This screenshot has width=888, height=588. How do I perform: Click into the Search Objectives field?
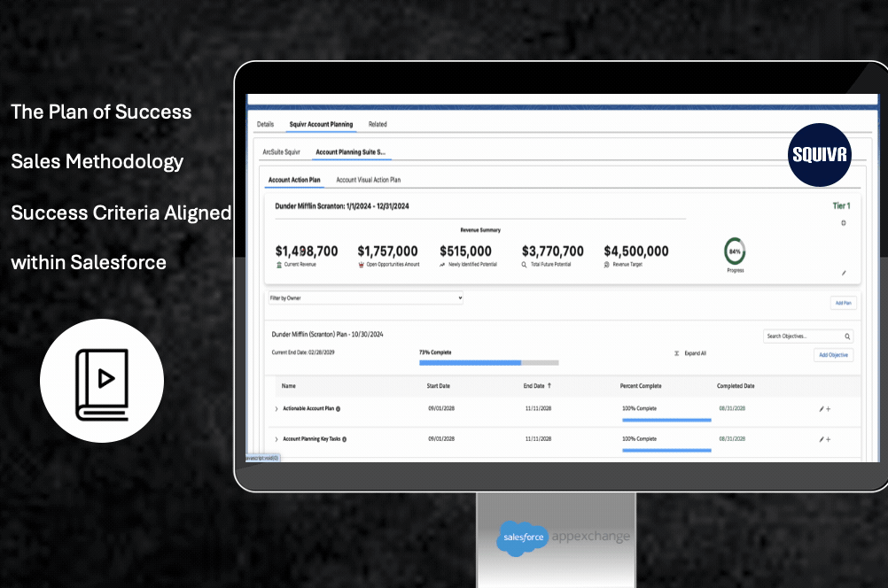(x=802, y=337)
